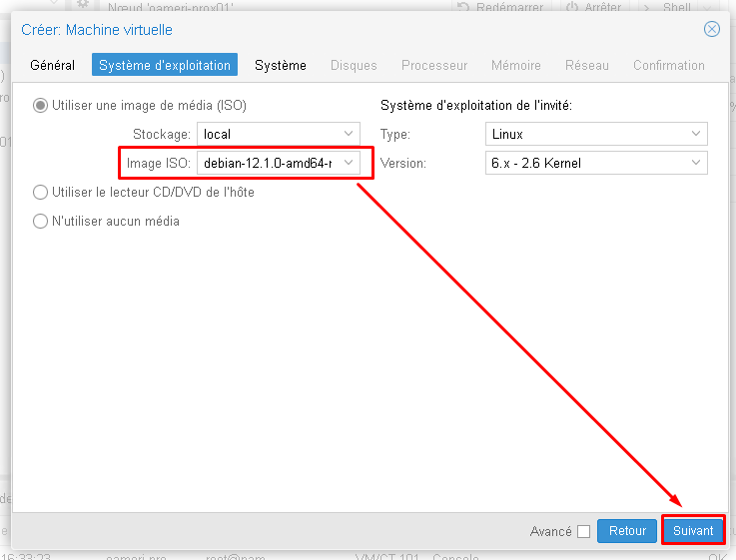Open the Processeur tab
The width and height of the screenshot is (736, 560).
(434, 65)
